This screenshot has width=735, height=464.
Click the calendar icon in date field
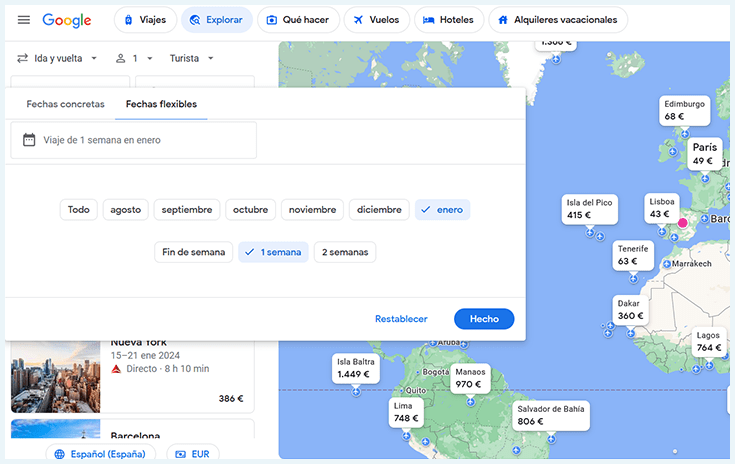(29, 140)
